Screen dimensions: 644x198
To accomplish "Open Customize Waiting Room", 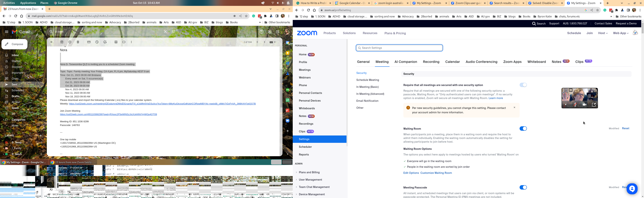I will pos(436,173).
